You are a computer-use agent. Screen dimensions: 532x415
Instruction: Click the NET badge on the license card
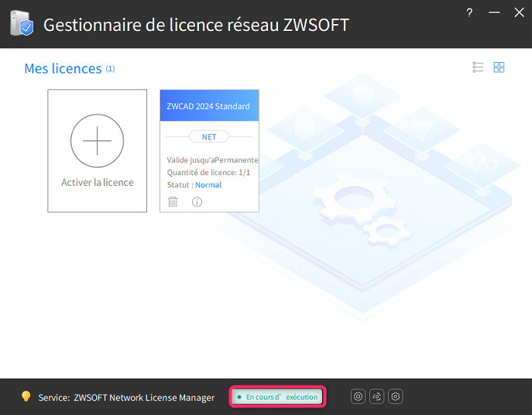pos(209,137)
